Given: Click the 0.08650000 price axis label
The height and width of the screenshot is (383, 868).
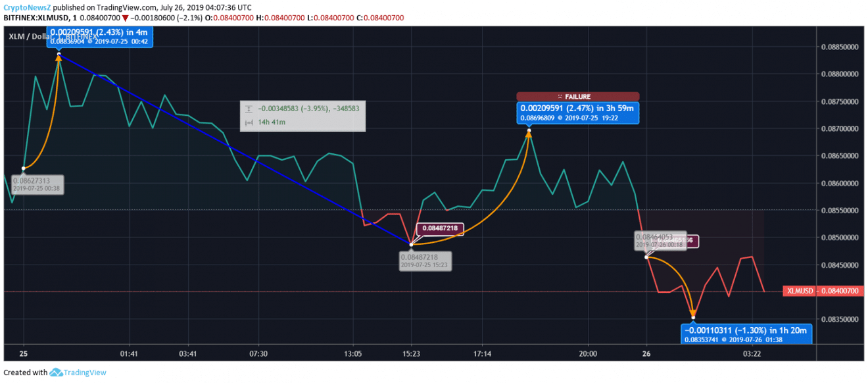Looking at the screenshot, I should 838,156.
